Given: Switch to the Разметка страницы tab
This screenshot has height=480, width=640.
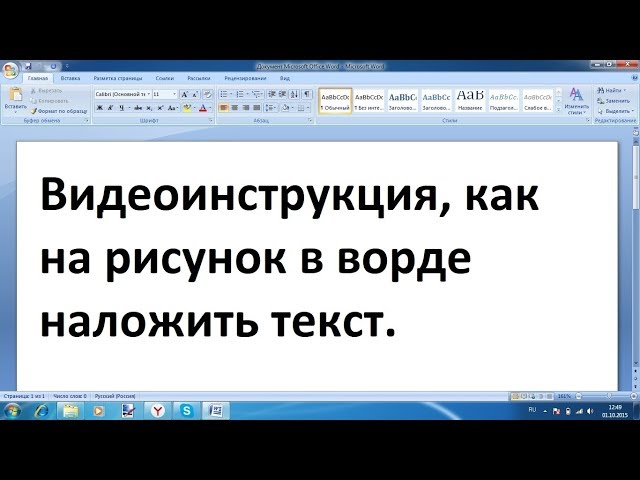Looking at the screenshot, I should pyautogui.click(x=118, y=78).
